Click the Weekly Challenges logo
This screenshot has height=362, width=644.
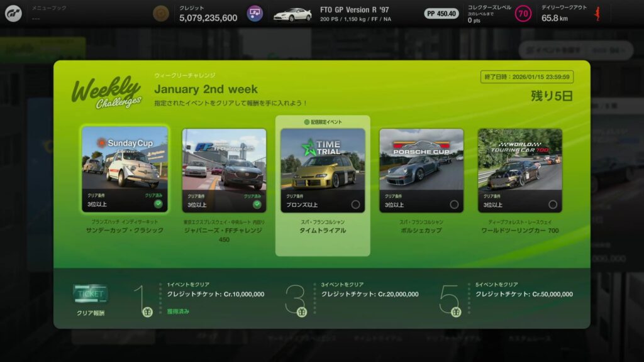106,92
